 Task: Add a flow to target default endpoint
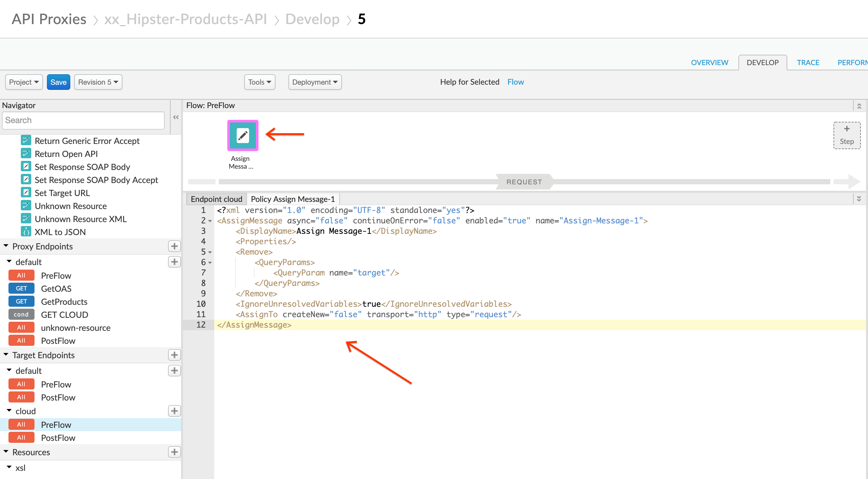[x=174, y=371]
